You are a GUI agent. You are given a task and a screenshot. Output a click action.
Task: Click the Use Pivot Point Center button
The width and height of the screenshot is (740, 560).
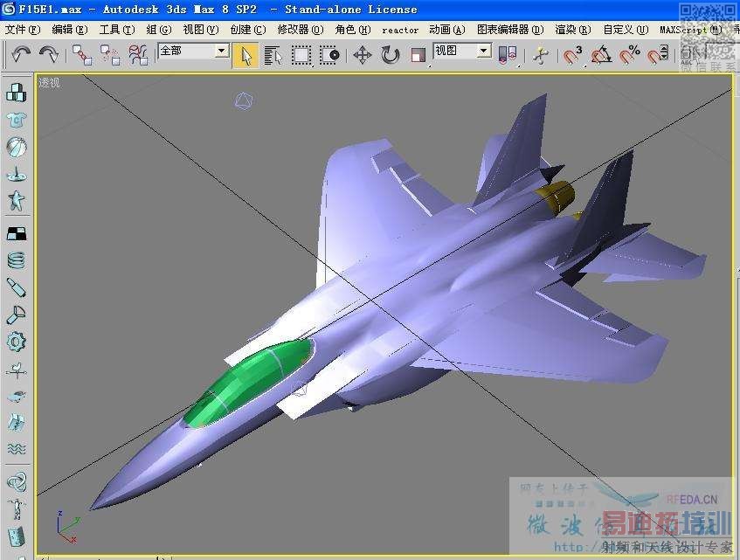[x=508, y=55]
